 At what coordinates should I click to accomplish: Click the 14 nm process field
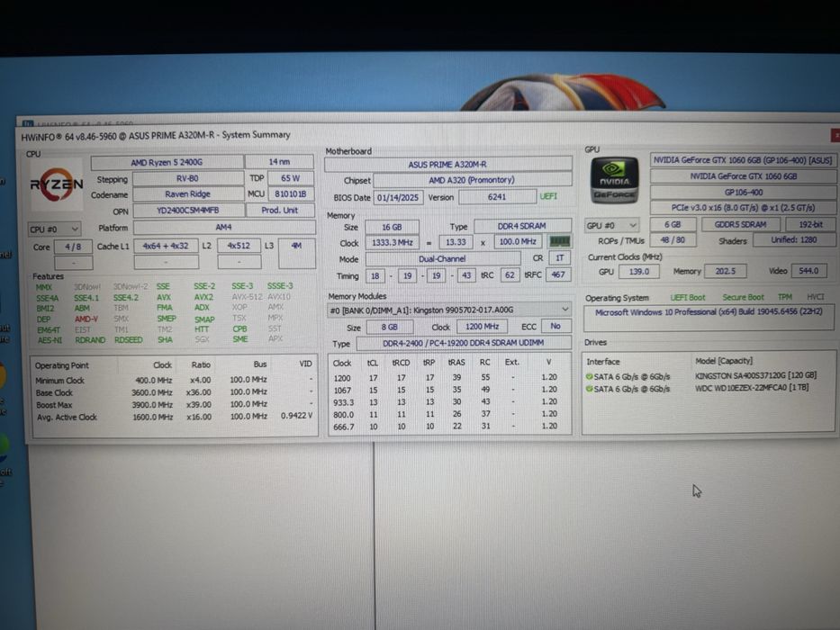click(x=279, y=161)
